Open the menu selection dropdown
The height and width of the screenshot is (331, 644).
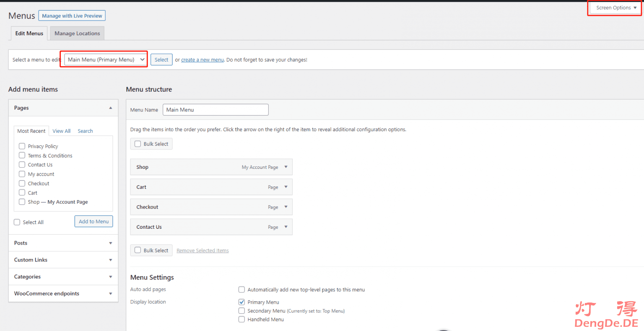click(x=106, y=59)
